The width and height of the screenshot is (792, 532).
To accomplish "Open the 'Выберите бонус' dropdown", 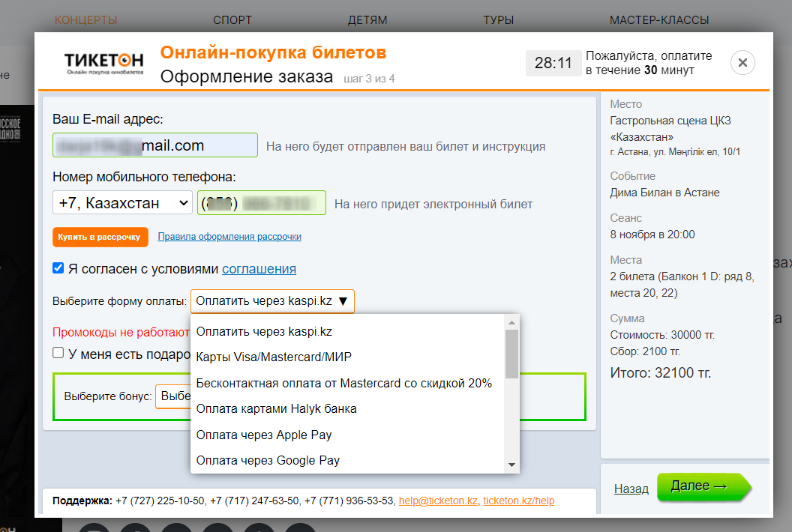I will tap(173, 396).
